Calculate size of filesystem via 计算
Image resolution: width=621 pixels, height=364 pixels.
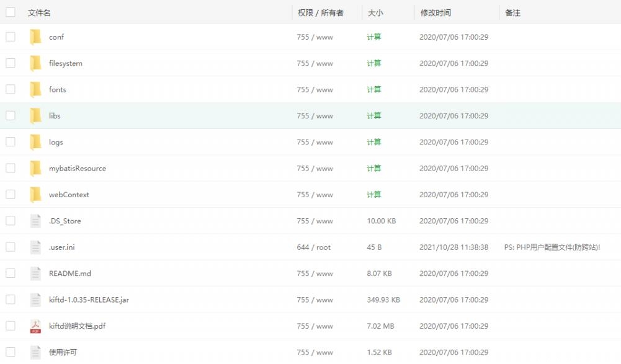point(374,63)
